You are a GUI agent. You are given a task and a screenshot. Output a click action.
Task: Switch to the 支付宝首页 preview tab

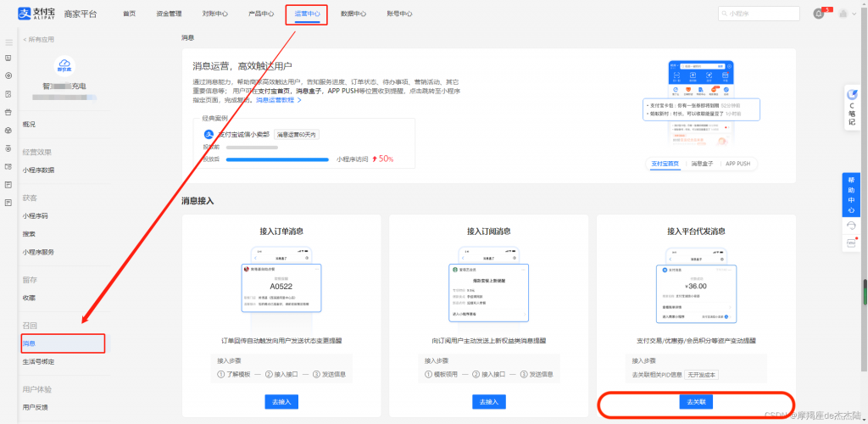point(665,164)
